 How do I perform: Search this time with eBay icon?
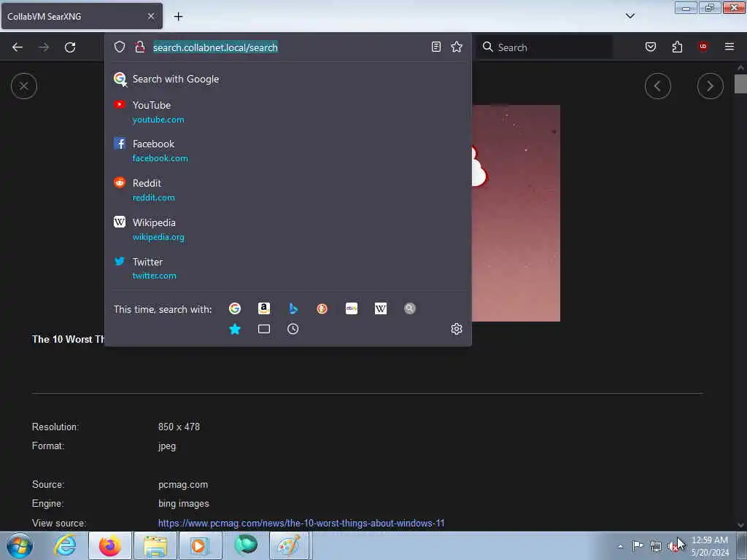pos(352,308)
